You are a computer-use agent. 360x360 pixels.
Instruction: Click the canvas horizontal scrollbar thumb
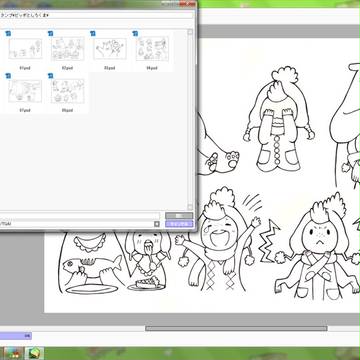(x=236, y=329)
